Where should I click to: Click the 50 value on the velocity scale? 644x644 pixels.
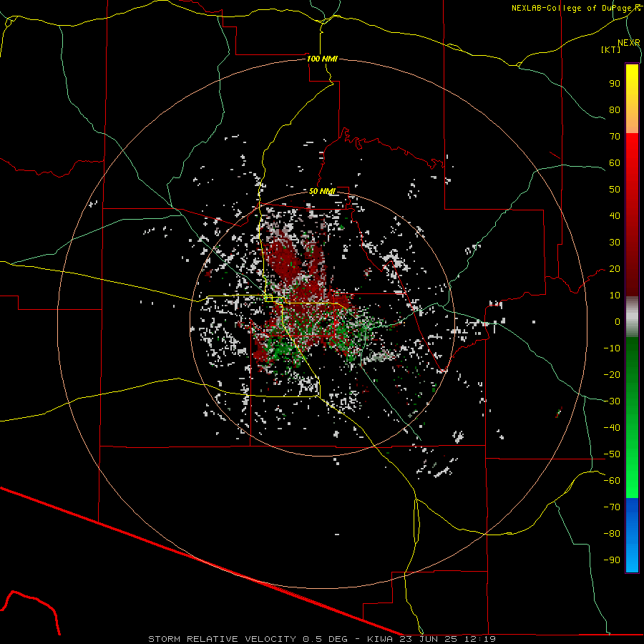coord(615,190)
